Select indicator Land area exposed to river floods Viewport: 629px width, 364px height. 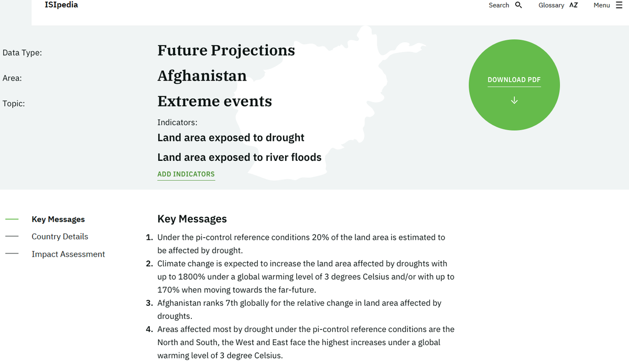click(x=239, y=157)
